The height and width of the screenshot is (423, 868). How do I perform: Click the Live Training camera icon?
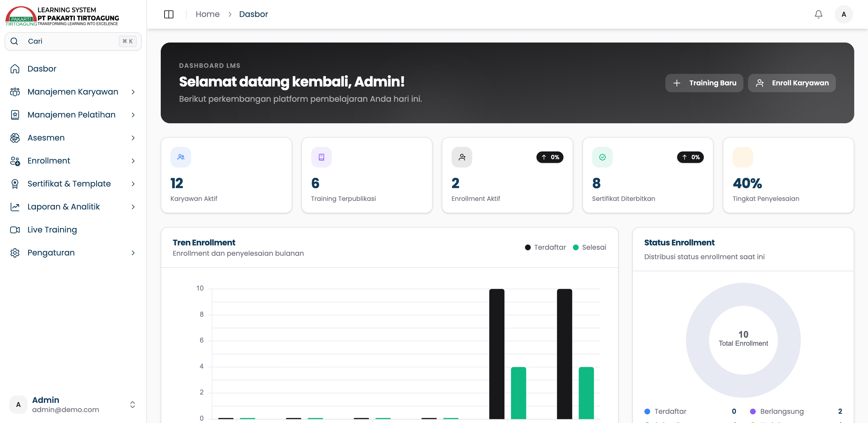[15, 230]
